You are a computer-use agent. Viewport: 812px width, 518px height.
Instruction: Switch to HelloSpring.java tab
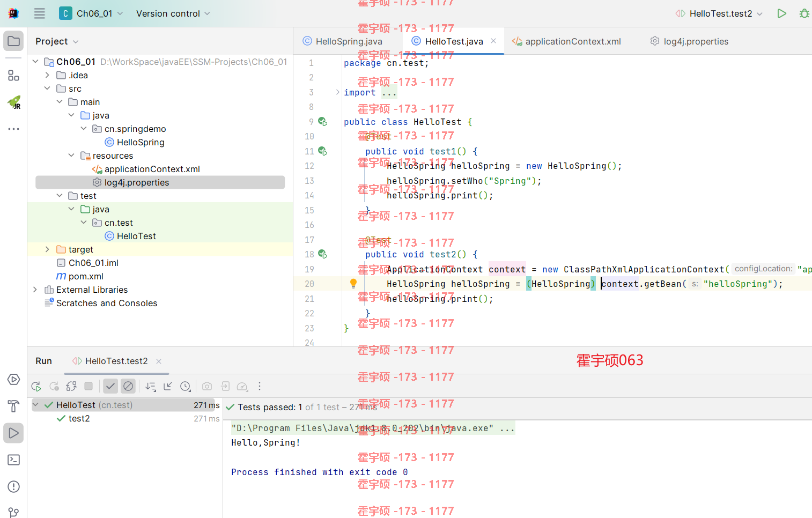click(x=343, y=41)
